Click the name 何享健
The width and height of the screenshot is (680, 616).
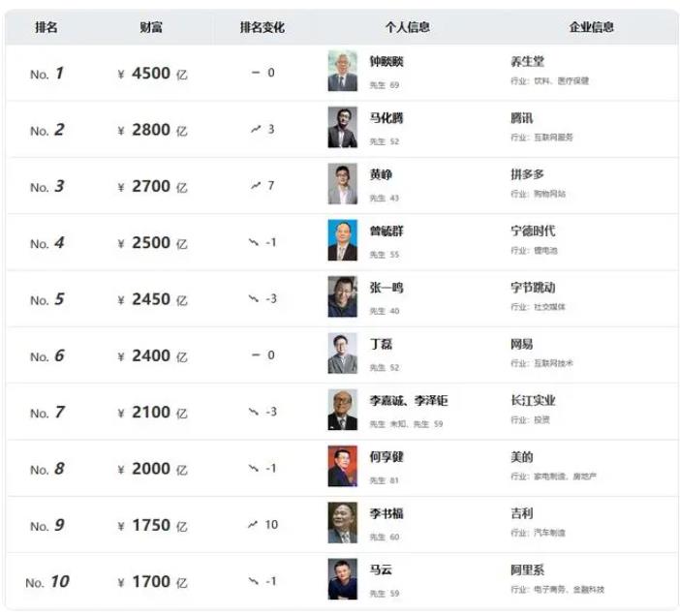[x=386, y=457]
